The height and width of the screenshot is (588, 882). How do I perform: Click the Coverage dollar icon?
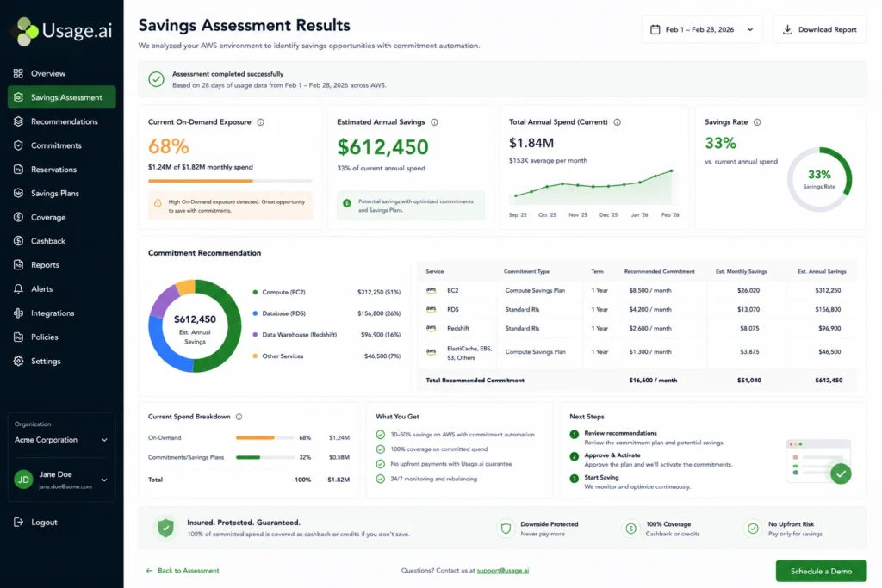tap(19, 217)
